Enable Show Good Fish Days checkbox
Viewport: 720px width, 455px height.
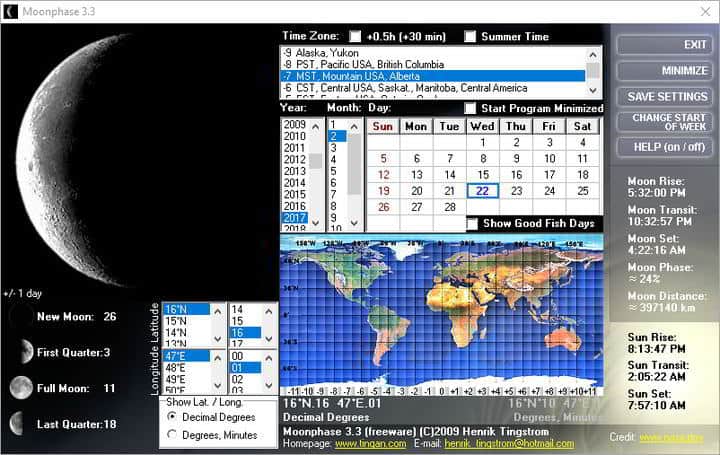coord(472,224)
